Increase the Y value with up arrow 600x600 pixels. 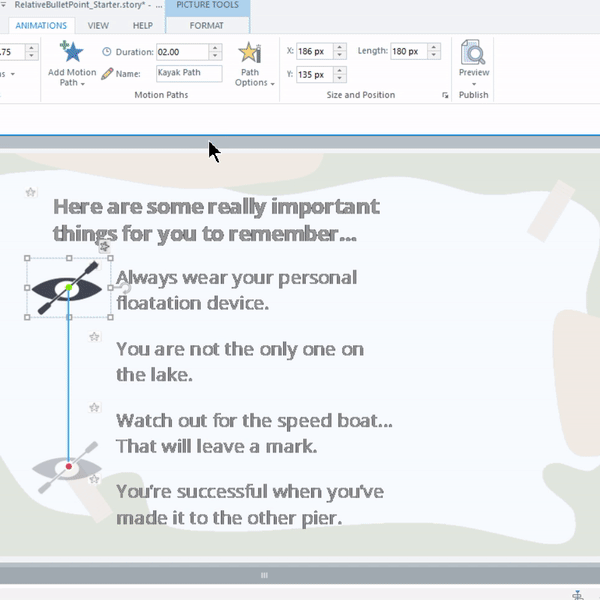pyautogui.click(x=339, y=70)
